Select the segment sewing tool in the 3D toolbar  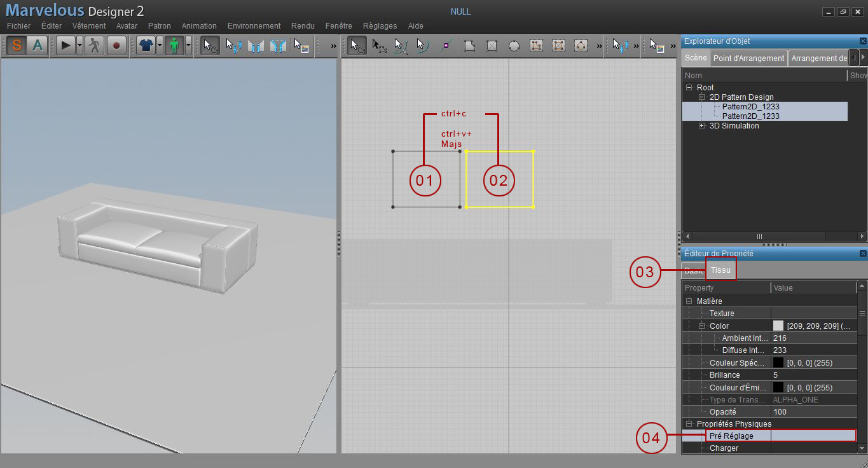point(256,46)
